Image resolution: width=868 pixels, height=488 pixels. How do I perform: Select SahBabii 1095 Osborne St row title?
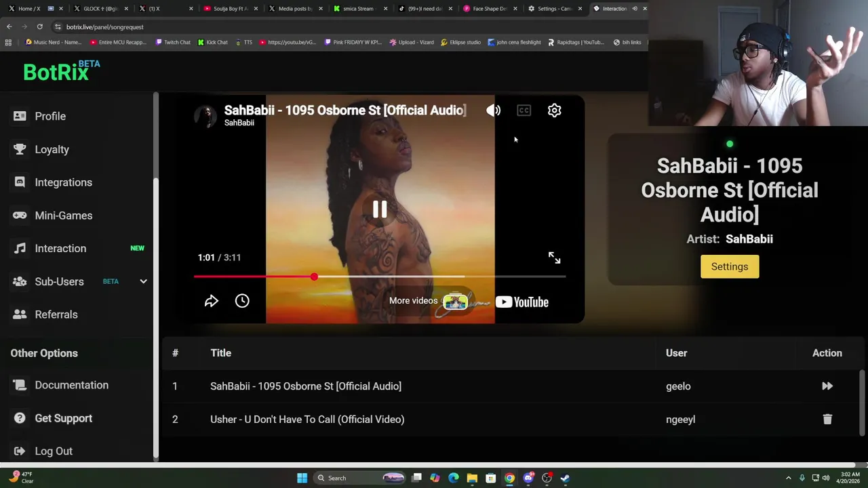[306, 386]
